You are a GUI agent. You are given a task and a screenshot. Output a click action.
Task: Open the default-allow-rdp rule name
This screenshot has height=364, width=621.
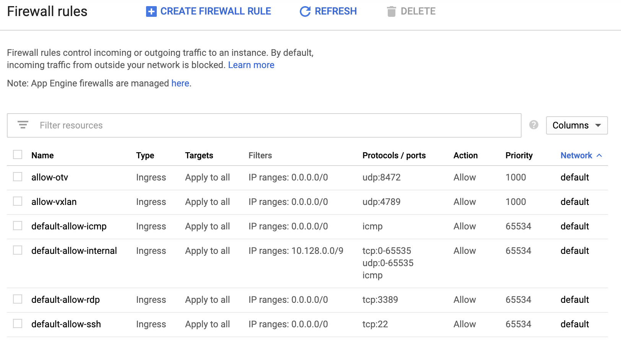point(65,300)
